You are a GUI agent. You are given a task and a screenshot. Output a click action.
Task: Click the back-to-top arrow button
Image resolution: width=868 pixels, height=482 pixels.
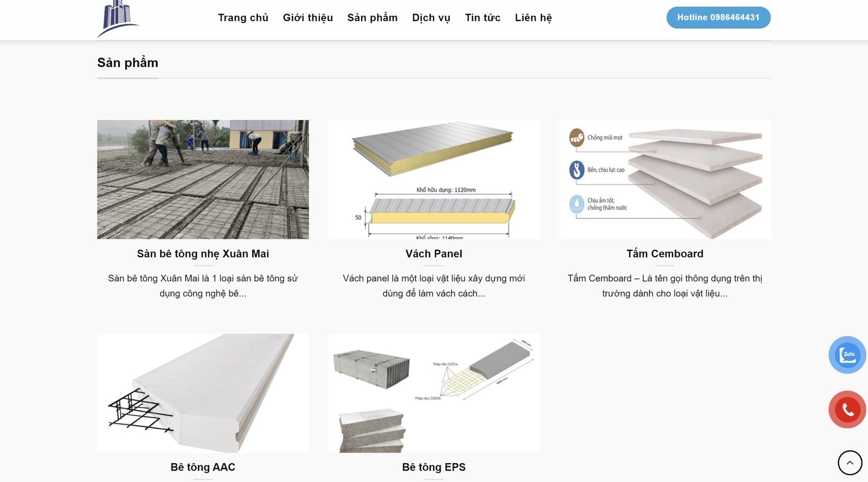click(850, 463)
